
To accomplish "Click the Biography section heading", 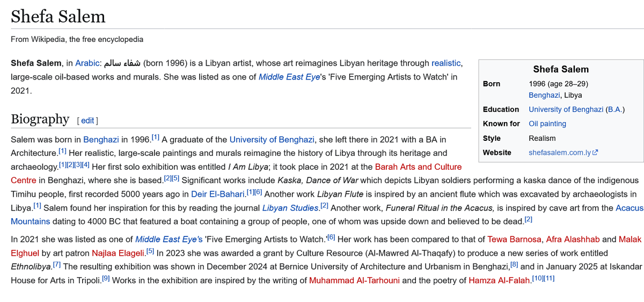I will pos(40,119).
